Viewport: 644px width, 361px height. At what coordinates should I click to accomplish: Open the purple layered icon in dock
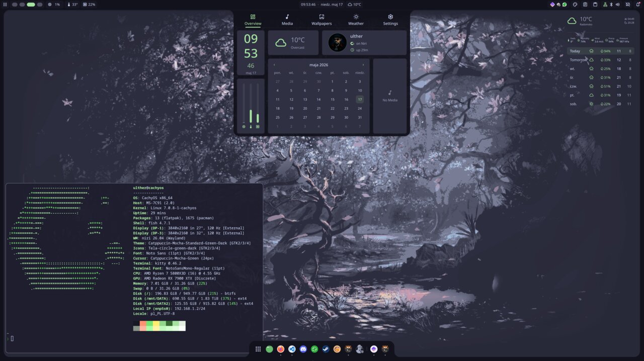(374, 349)
